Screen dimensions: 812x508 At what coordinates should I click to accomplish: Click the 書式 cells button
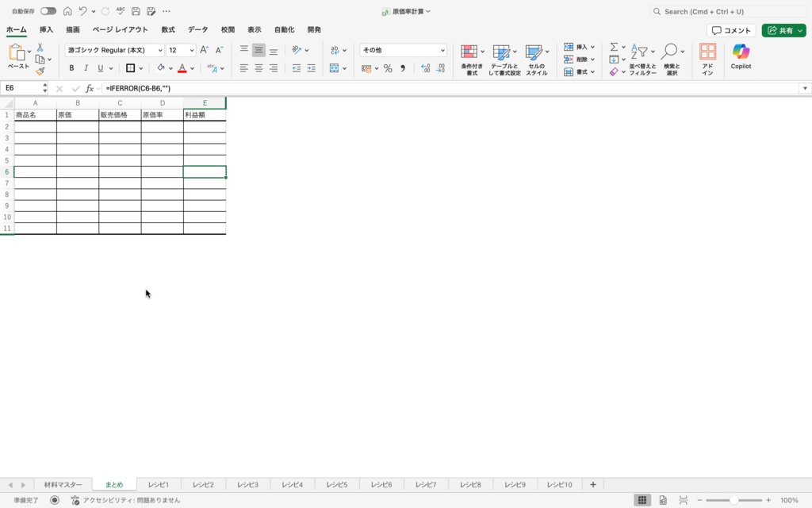pyautogui.click(x=579, y=72)
